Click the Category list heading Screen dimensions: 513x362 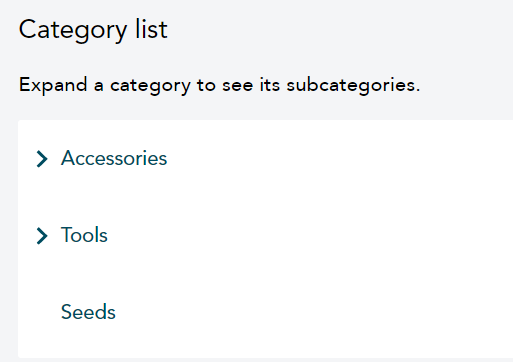[x=93, y=30]
